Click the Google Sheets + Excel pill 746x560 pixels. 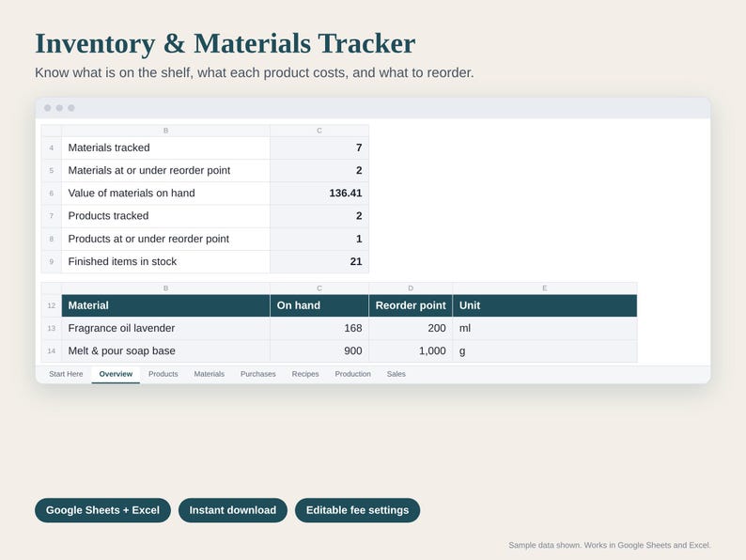[102, 510]
